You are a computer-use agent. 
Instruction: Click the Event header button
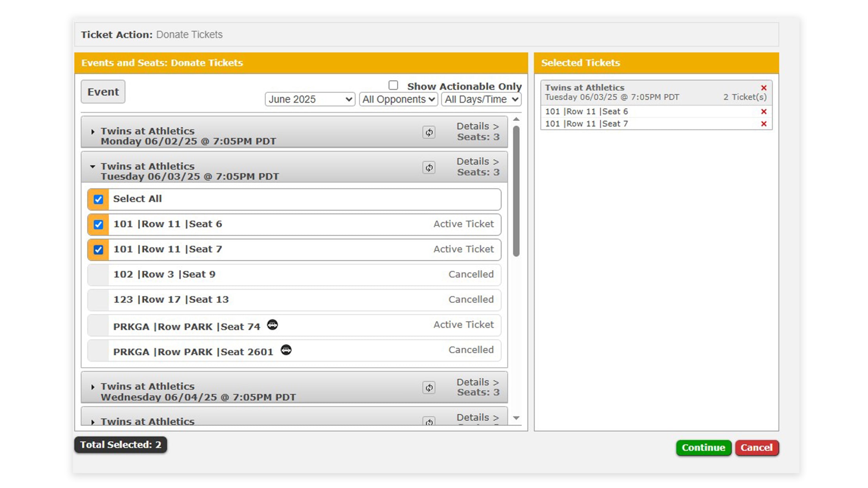(103, 92)
